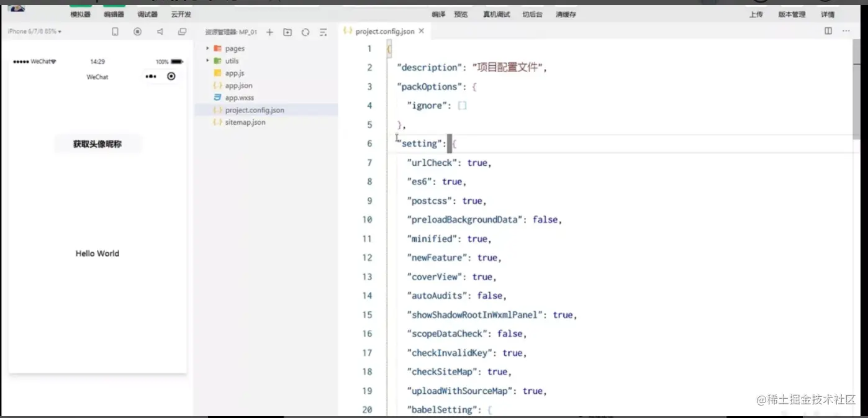
Task: Click pages folder icon
Action: pos(217,48)
